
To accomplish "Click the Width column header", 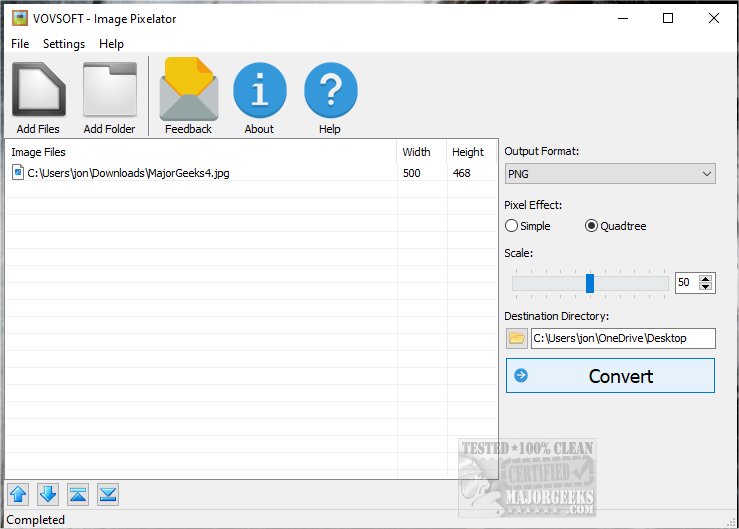I will click(421, 152).
